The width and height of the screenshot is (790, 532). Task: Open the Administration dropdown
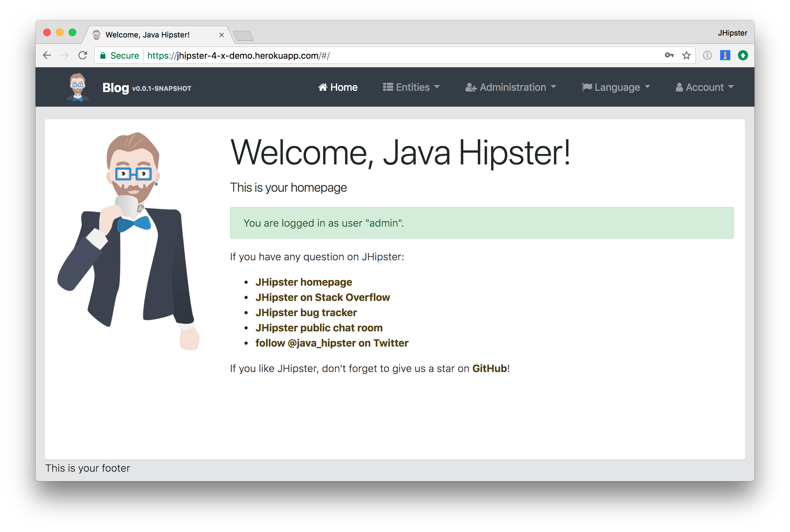pyautogui.click(x=511, y=87)
